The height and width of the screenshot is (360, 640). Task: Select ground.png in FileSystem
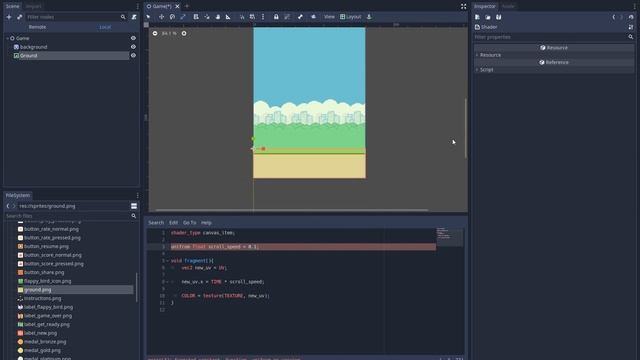(x=38, y=290)
